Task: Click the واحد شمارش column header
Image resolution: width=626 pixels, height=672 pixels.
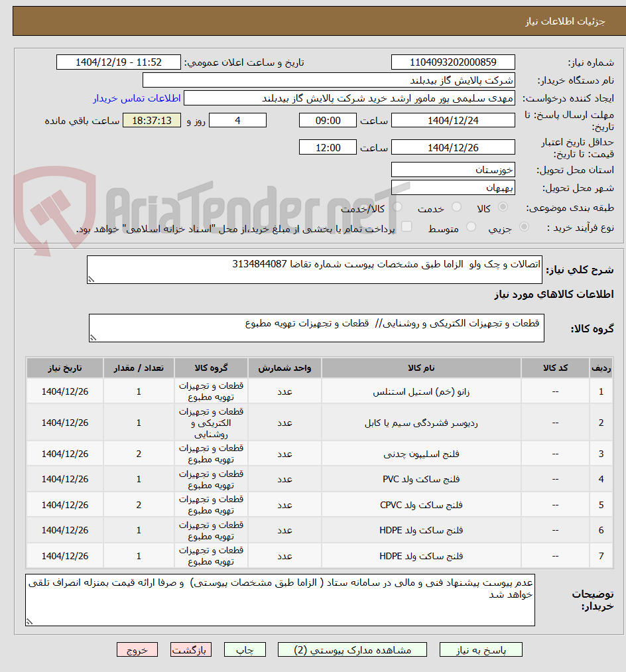Action: click(284, 368)
